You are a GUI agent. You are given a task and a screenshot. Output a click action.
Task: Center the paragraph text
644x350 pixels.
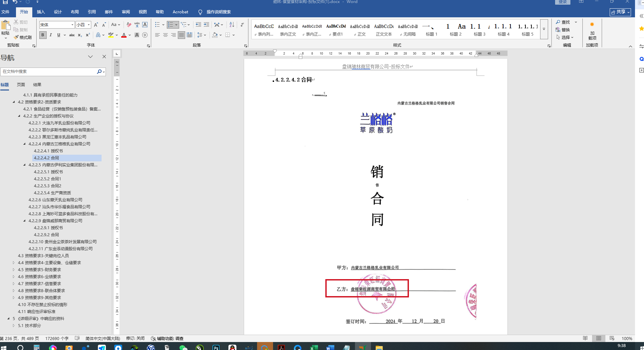pyautogui.click(x=165, y=35)
